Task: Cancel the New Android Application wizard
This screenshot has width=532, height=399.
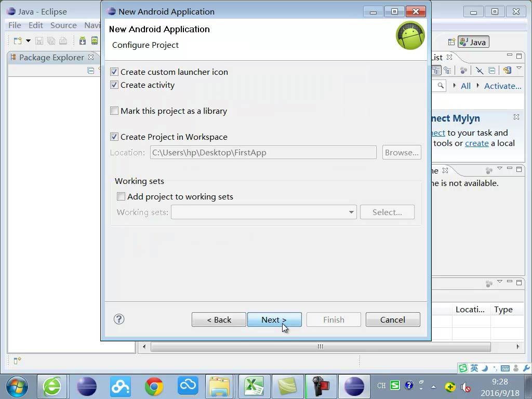Action: pos(393,320)
